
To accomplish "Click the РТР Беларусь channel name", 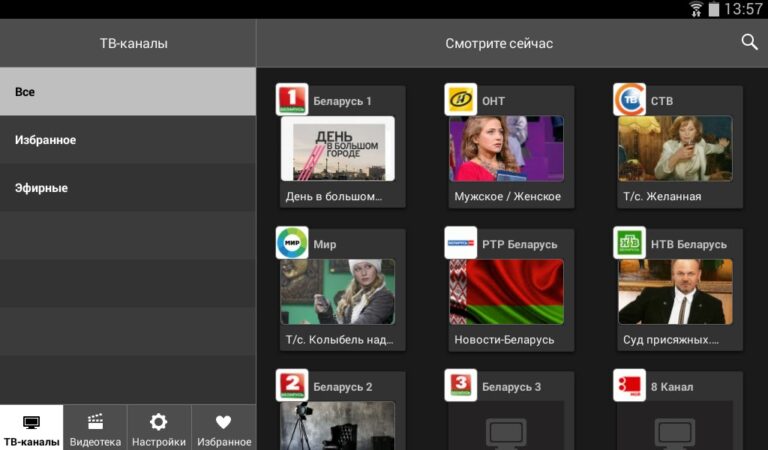I will [x=520, y=244].
